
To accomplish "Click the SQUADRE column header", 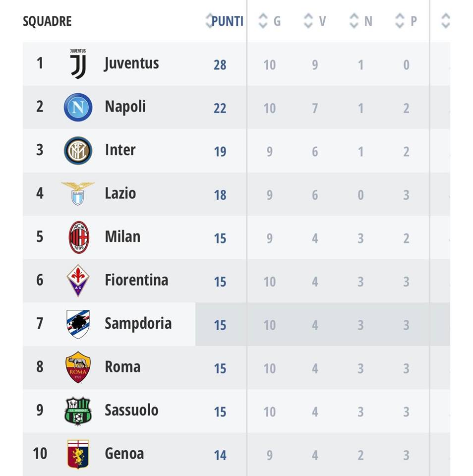I will pos(47,21).
